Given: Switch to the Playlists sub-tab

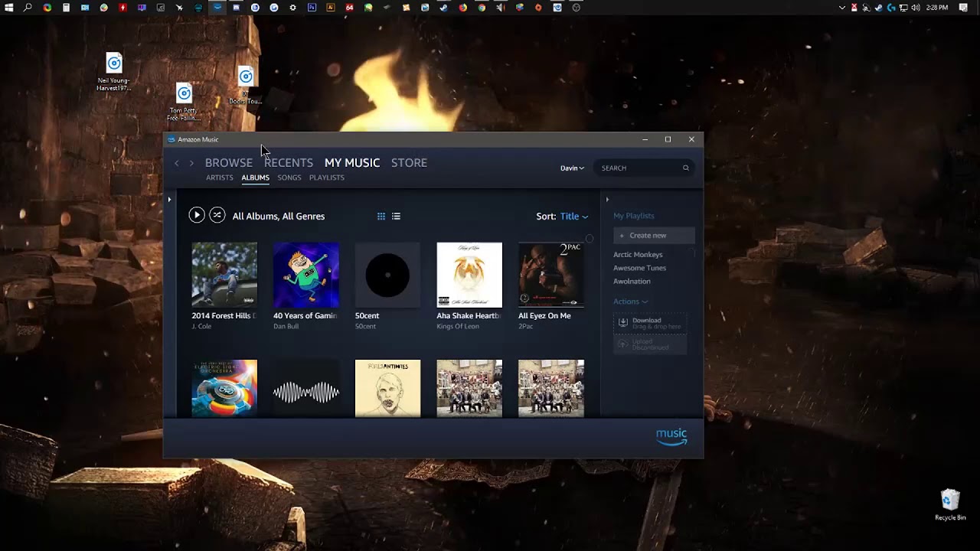Looking at the screenshot, I should (327, 178).
